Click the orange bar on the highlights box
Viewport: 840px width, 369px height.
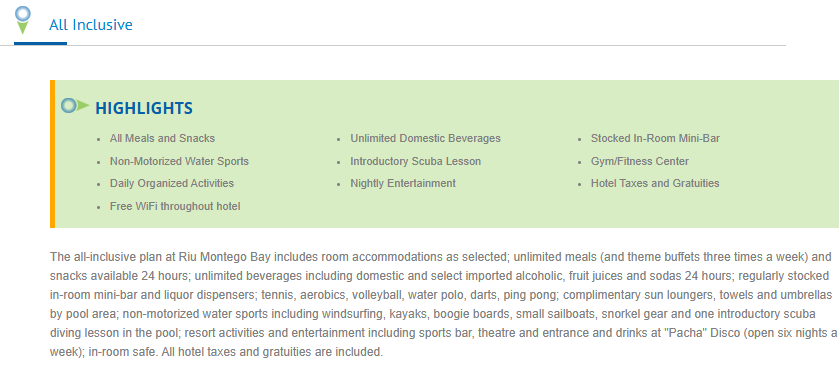[x=52, y=154]
